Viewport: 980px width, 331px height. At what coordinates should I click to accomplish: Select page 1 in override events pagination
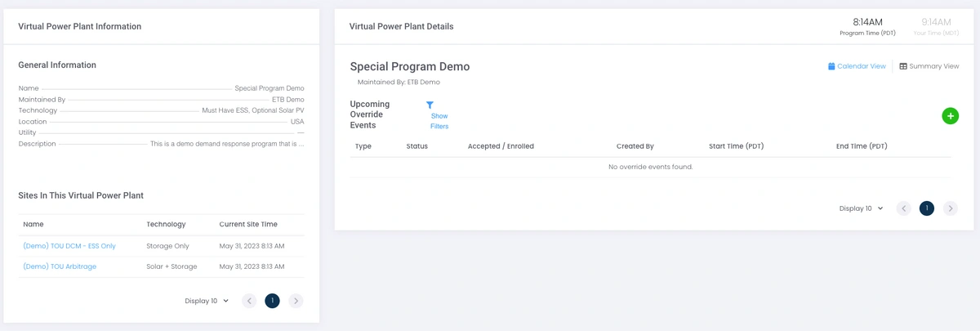pyautogui.click(x=927, y=208)
